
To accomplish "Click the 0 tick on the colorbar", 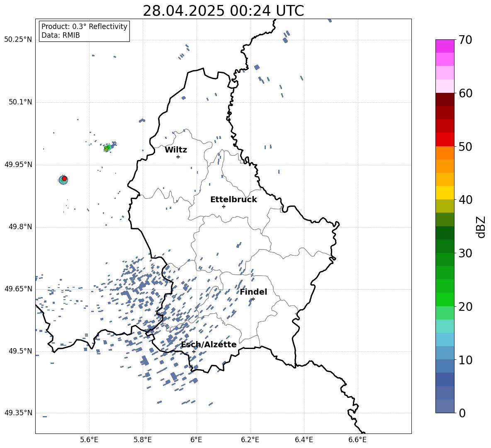I will pos(462,413).
